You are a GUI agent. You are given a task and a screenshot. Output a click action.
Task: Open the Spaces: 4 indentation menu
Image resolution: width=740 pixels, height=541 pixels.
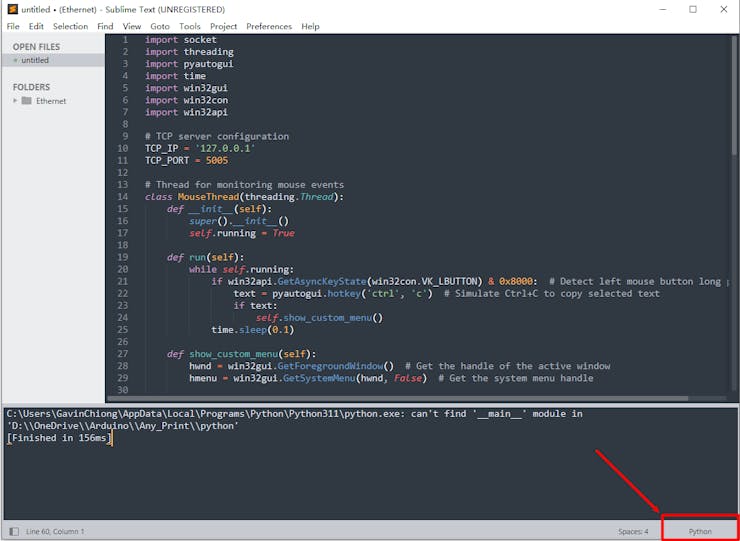(x=632, y=531)
